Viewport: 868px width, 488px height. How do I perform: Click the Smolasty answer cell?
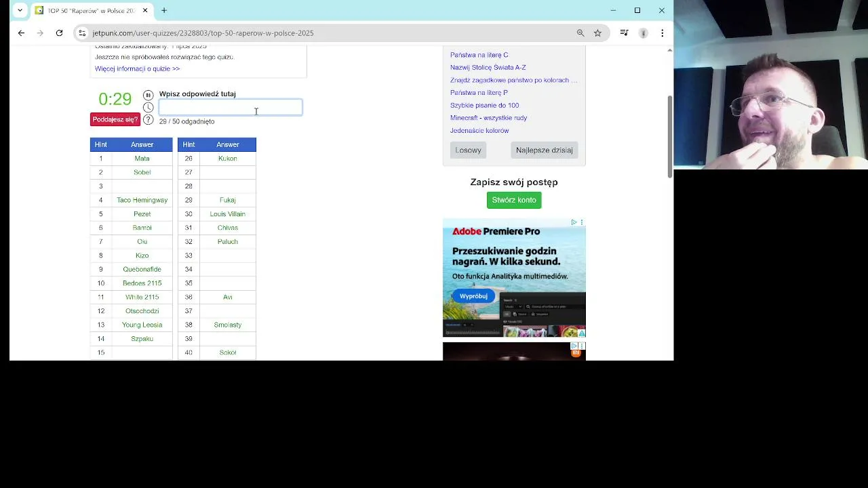coord(227,325)
